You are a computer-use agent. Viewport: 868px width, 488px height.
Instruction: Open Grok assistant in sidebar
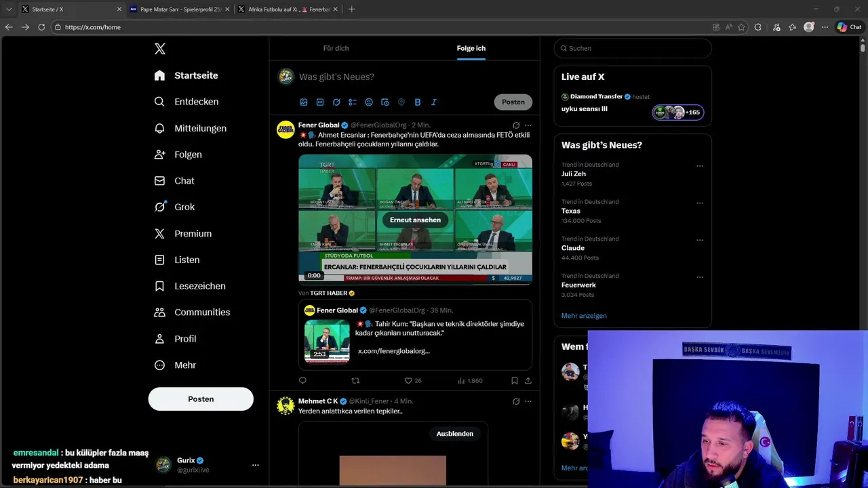(x=174, y=207)
